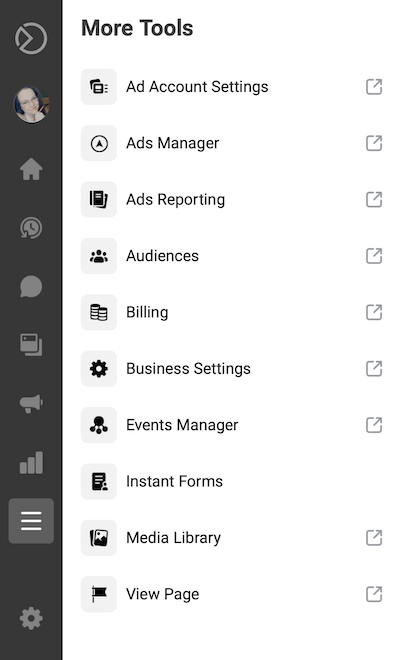Screen dimensions: 400x660
Task: Go to Home in the sidebar
Action: click(x=31, y=169)
